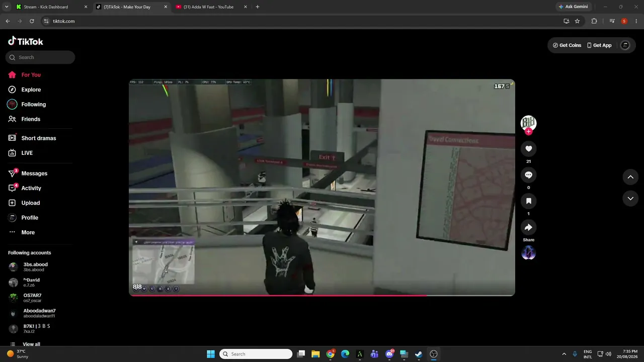The image size is (644, 362).
Task: Show hidden system tray icons
Action: click(x=564, y=354)
